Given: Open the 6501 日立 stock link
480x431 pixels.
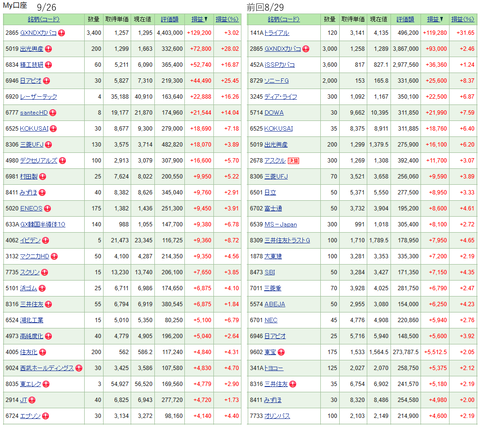Looking at the screenshot, I should tap(270, 193).
